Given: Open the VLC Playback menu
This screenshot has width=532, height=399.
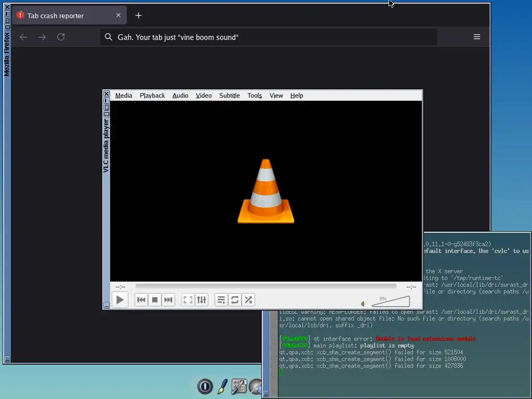Looking at the screenshot, I should [x=152, y=96].
